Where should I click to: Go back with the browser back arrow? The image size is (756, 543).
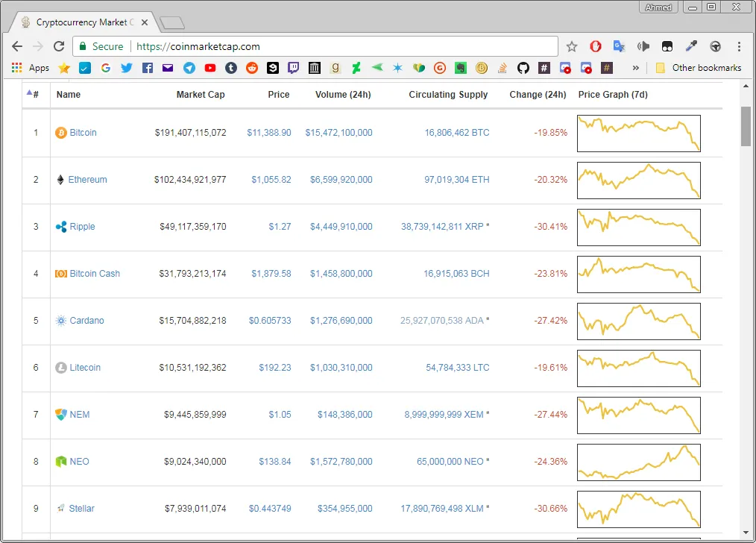[17, 46]
